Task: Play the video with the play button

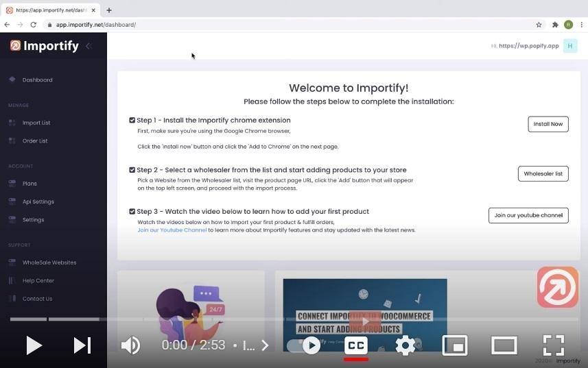Action: click(x=33, y=345)
